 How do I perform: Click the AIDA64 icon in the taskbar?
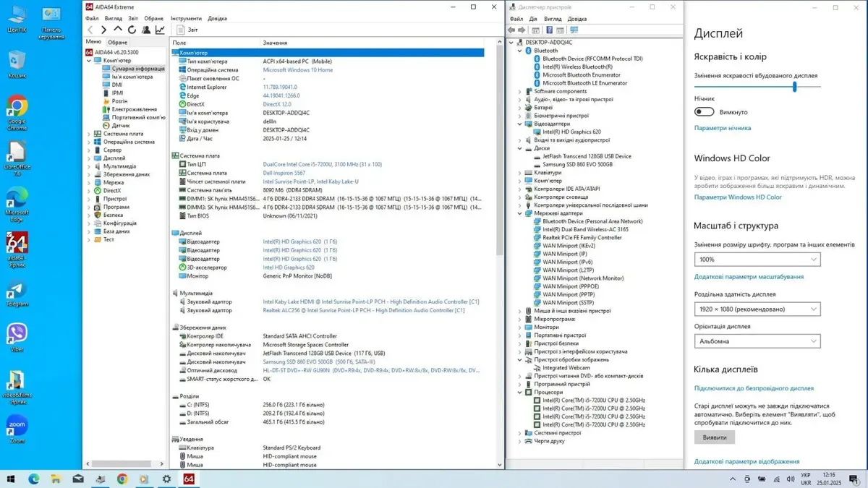coord(188,479)
